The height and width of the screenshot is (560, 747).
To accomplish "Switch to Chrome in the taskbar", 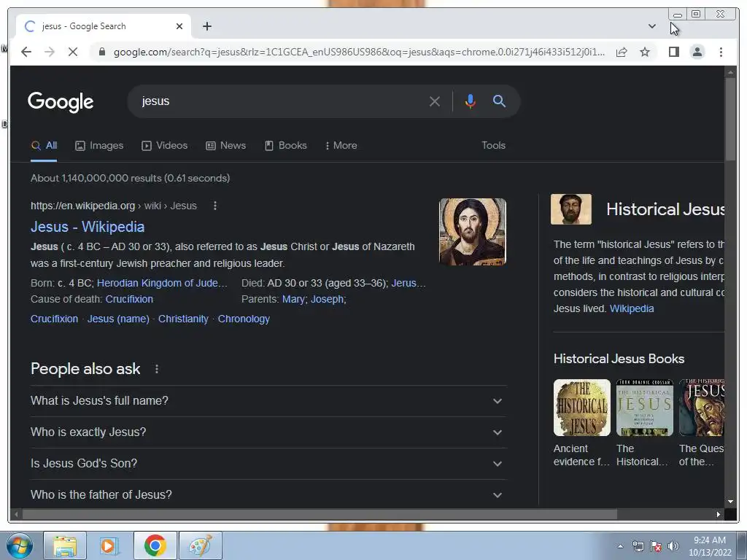I will 155,545.
